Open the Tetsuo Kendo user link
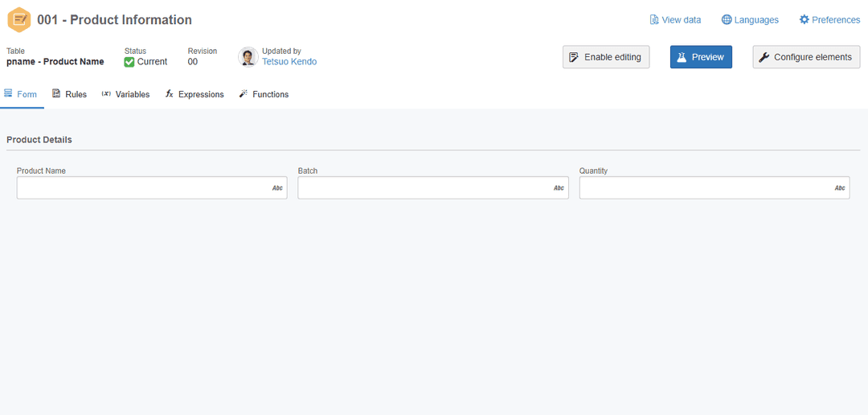The image size is (868, 415). (x=289, y=61)
